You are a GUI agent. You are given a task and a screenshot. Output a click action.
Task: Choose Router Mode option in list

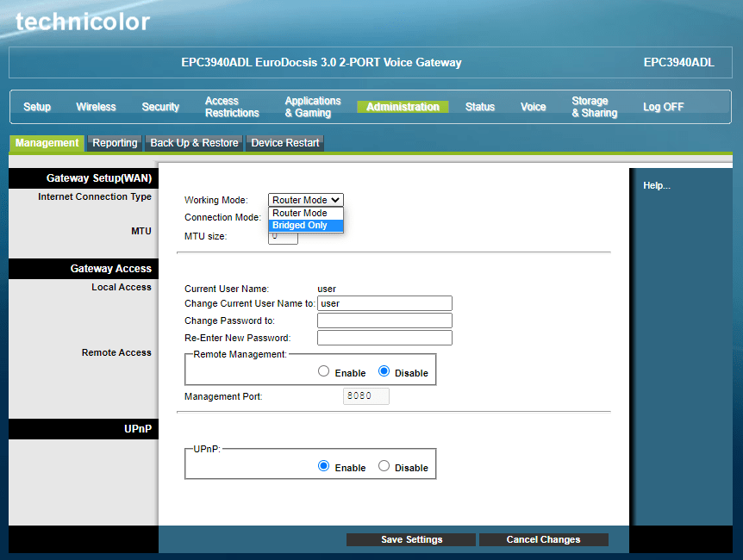(306, 213)
